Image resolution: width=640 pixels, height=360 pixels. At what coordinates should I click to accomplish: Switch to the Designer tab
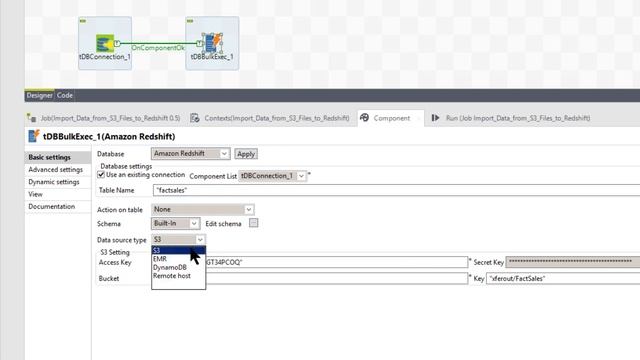[39, 95]
